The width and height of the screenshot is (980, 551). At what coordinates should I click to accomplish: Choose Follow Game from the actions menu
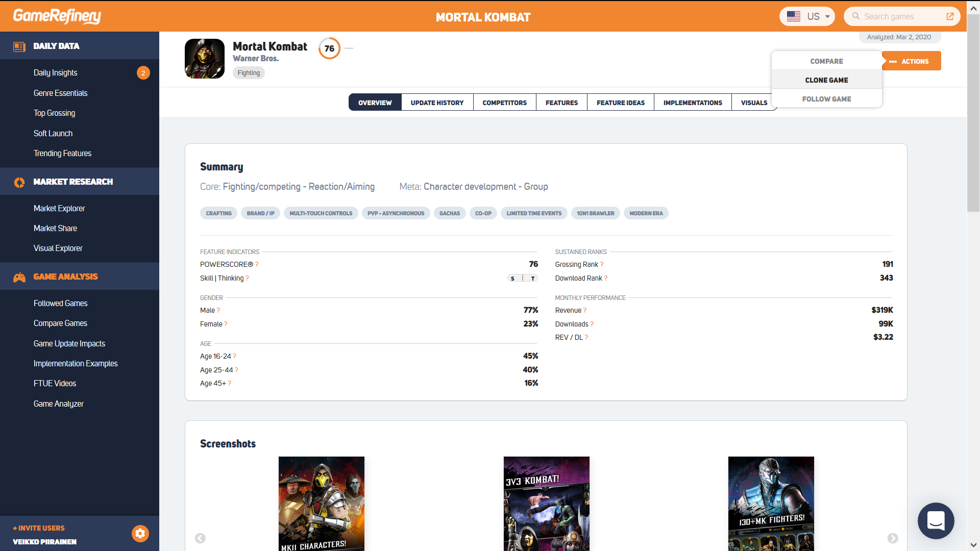point(826,99)
